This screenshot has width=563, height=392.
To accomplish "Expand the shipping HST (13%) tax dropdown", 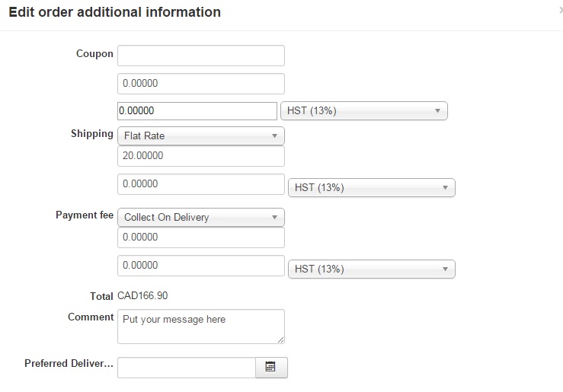I will pyautogui.click(x=372, y=187).
